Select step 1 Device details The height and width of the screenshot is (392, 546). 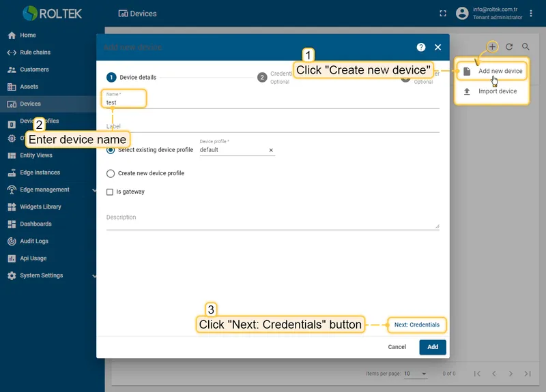(132, 77)
